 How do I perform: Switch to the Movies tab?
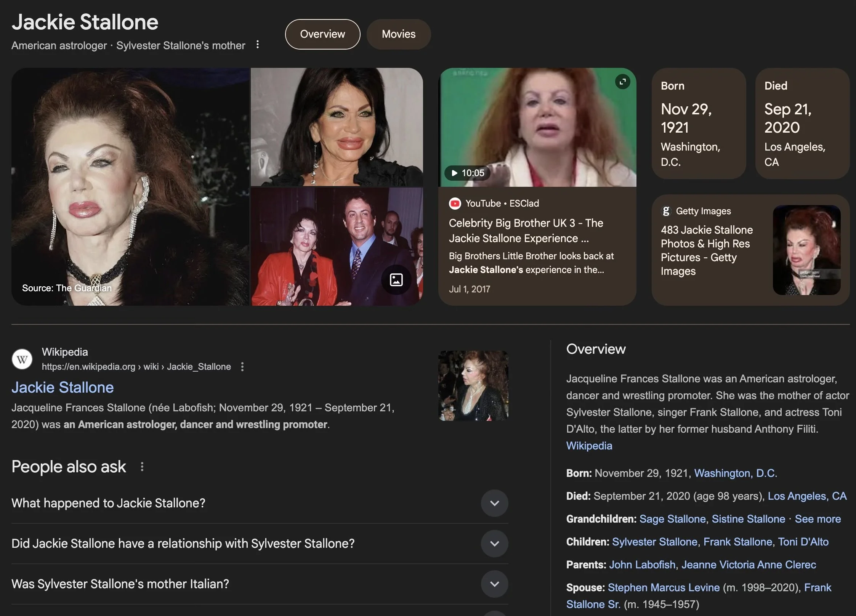coord(399,34)
